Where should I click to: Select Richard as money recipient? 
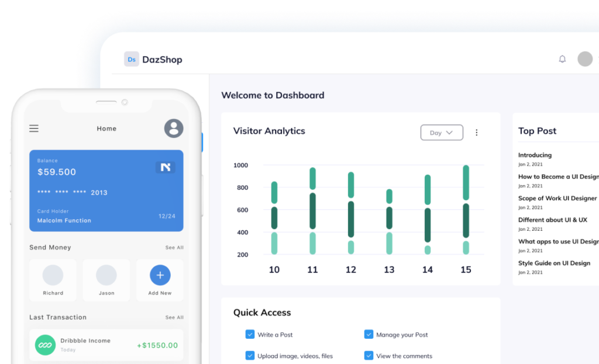[x=53, y=280]
